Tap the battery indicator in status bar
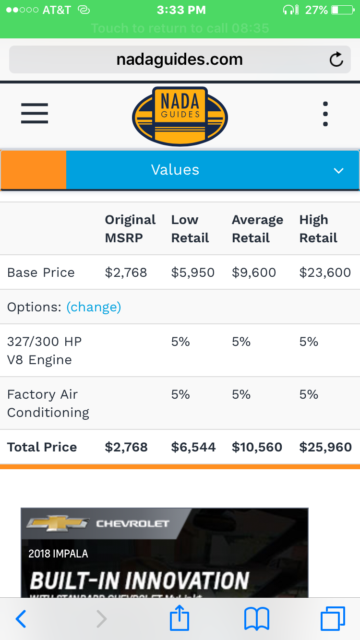 coord(342,10)
